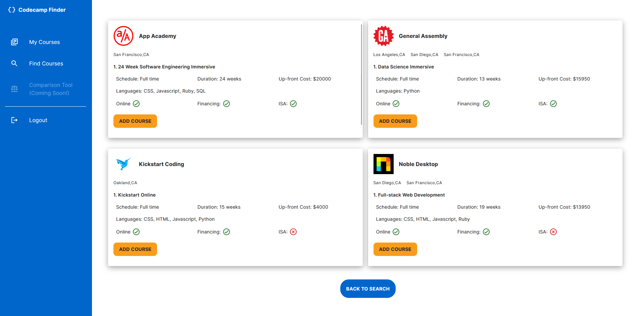Click 'Up-front Cost: $4000' text
This screenshot has width=644, height=316.
click(x=303, y=207)
